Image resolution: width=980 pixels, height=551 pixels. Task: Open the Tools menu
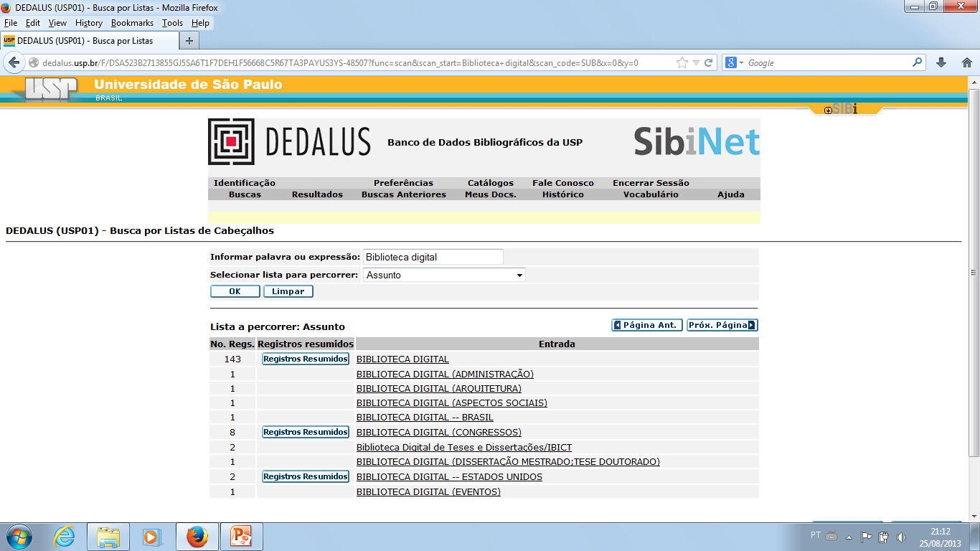(172, 23)
